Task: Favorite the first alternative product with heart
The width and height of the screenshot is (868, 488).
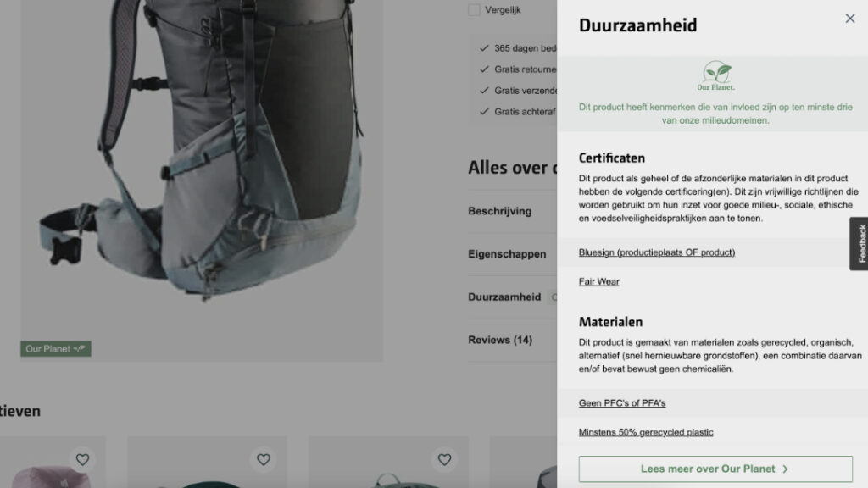Action: 82,459
